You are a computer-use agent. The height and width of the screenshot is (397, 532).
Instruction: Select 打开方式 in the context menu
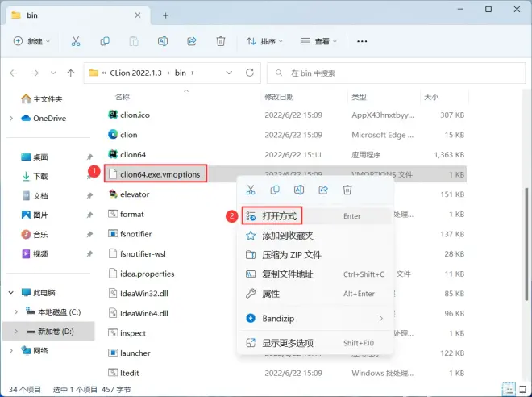(x=315, y=216)
